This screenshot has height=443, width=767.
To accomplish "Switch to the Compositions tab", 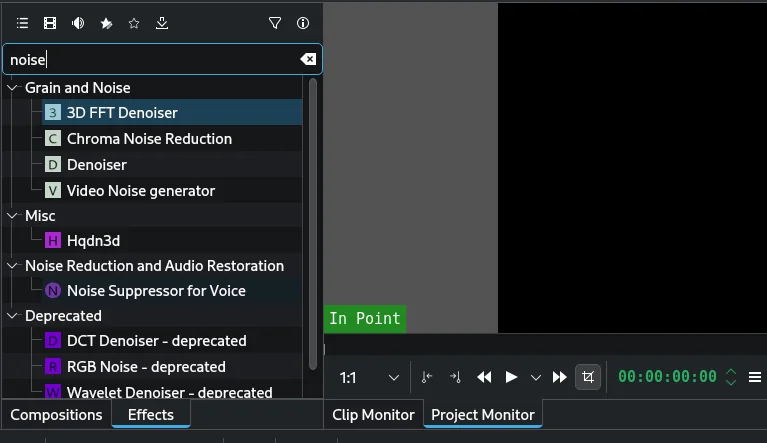I will click(56, 415).
